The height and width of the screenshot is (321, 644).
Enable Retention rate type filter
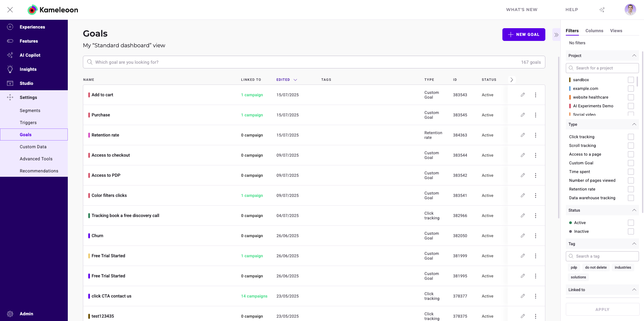[631, 189]
